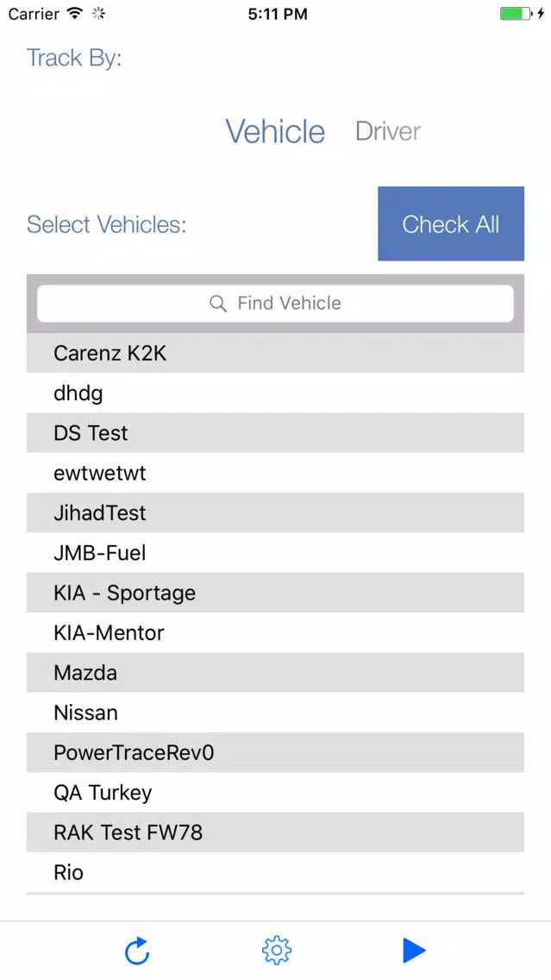The height and width of the screenshot is (980, 551).
Task: Tap the QA Turkey vehicle row
Action: click(276, 793)
